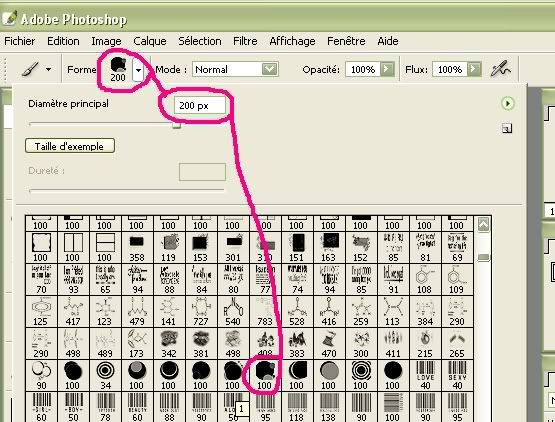
Task: Select the 118 barcode brush
Action: point(297,407)
